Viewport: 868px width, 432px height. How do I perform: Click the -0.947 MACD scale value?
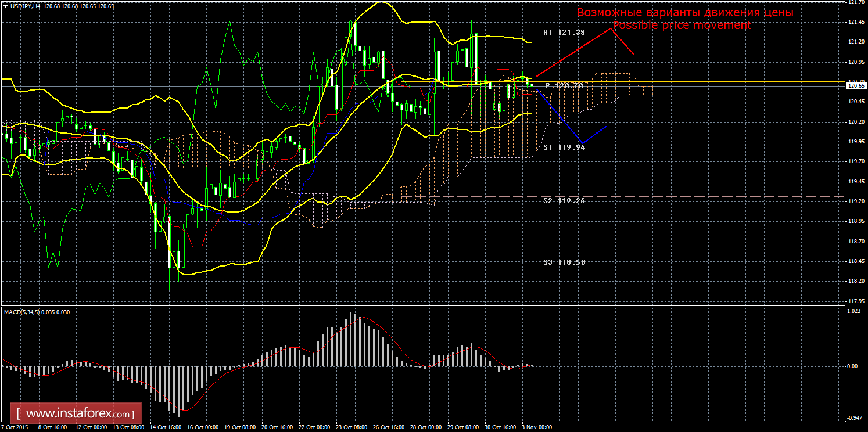(853, 417)
